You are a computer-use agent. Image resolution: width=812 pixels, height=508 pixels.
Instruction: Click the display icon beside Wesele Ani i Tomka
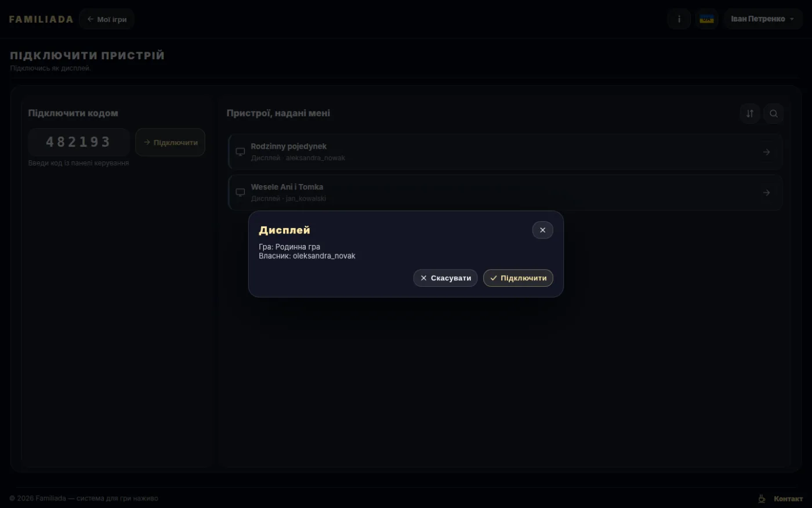point(240,193)
